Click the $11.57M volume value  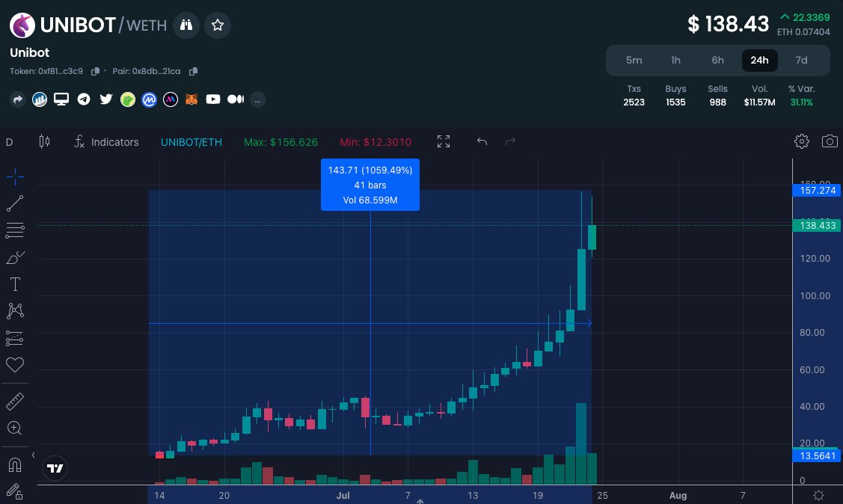click(x=760, y=102)
